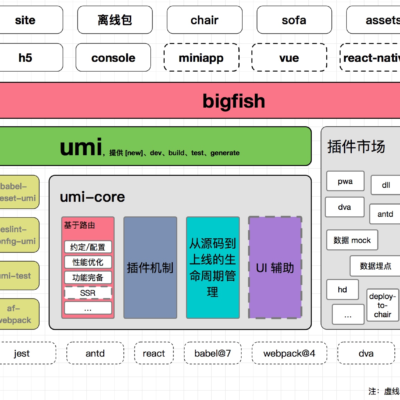This screenshot has height=400, width=400.
Task: Click the dashed react box
Action: 154,353
